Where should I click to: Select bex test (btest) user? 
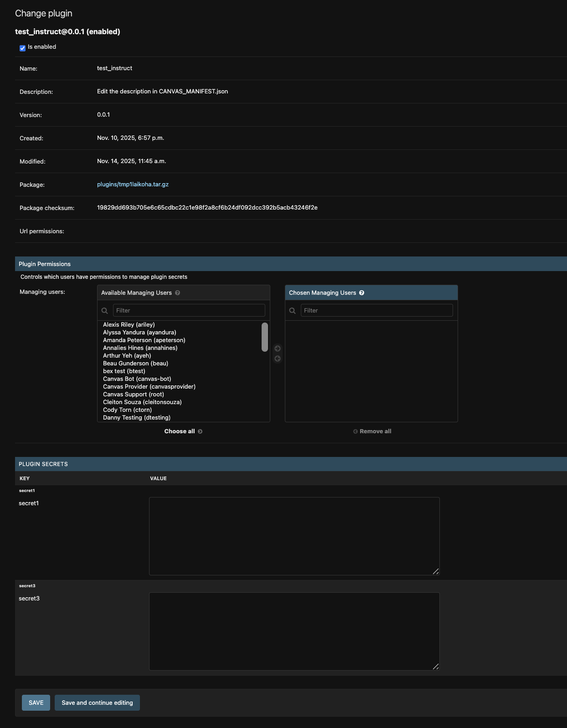pyautogui.click(x=124, y=371)
